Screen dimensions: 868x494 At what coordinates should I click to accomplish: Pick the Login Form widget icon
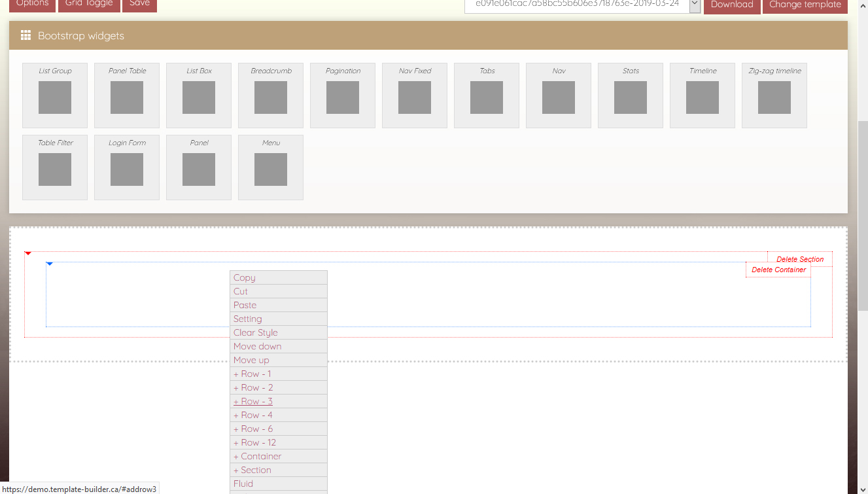(x=127, y=169)
